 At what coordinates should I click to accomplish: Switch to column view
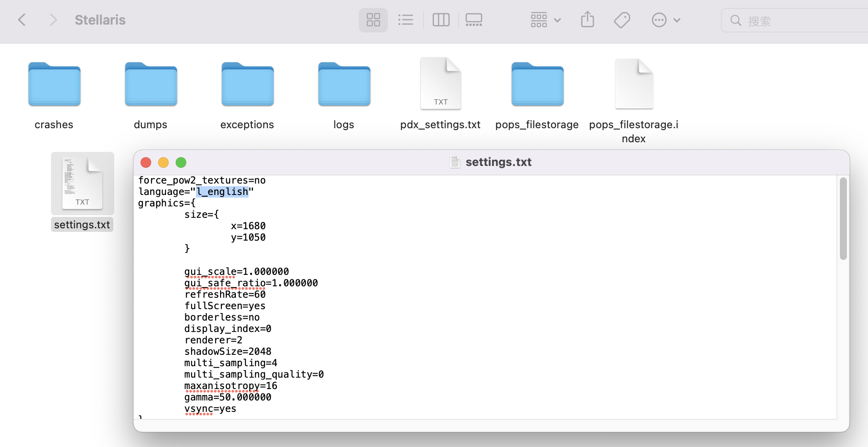point(441,20)
